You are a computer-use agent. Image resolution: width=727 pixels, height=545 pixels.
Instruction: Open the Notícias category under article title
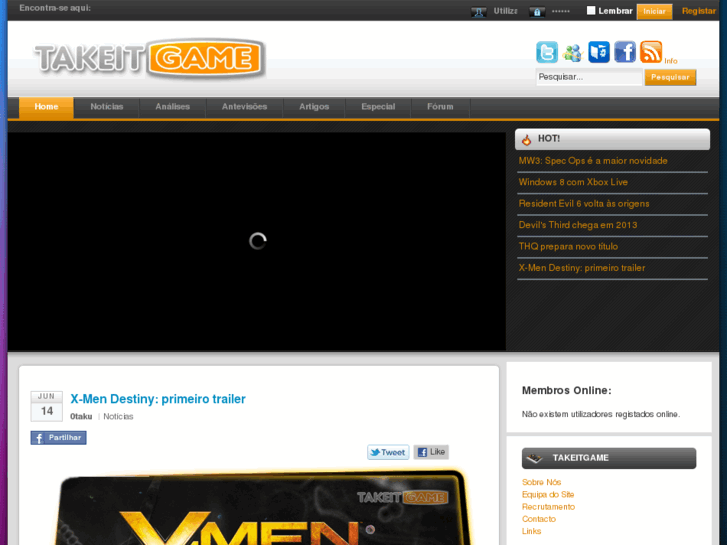[x=118, y=417]
